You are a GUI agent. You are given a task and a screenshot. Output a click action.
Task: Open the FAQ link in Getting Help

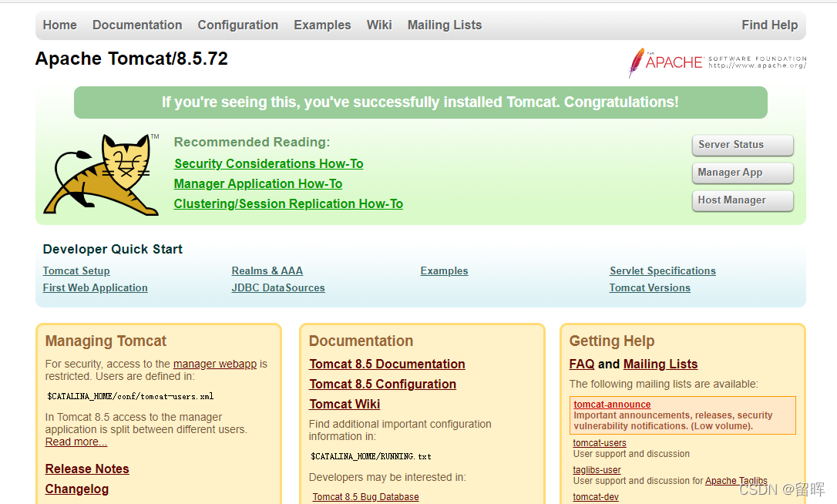coord(582,364)
